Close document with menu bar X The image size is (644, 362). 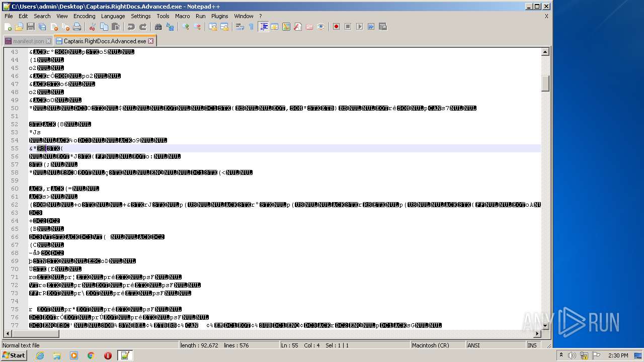(x=546, y=16)
